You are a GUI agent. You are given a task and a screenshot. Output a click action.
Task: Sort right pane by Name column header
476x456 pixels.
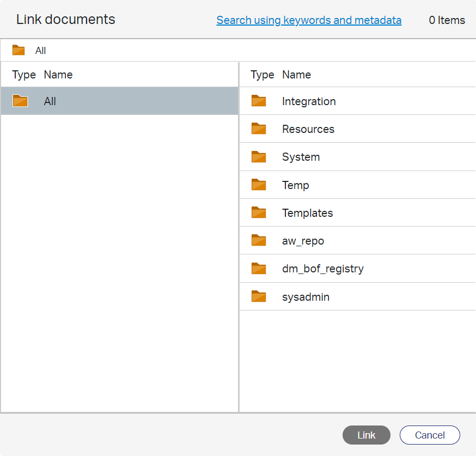point(296,75)
